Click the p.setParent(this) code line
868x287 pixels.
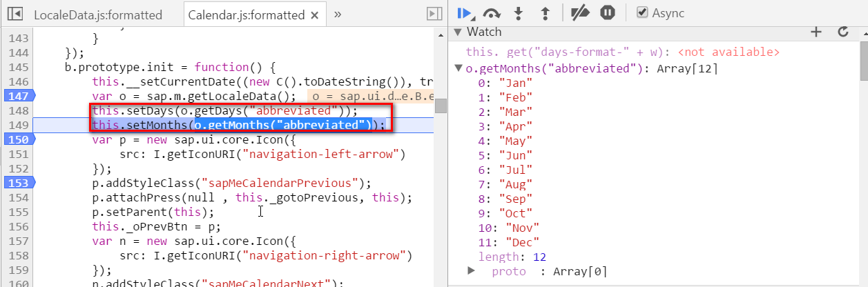(153, 212)
